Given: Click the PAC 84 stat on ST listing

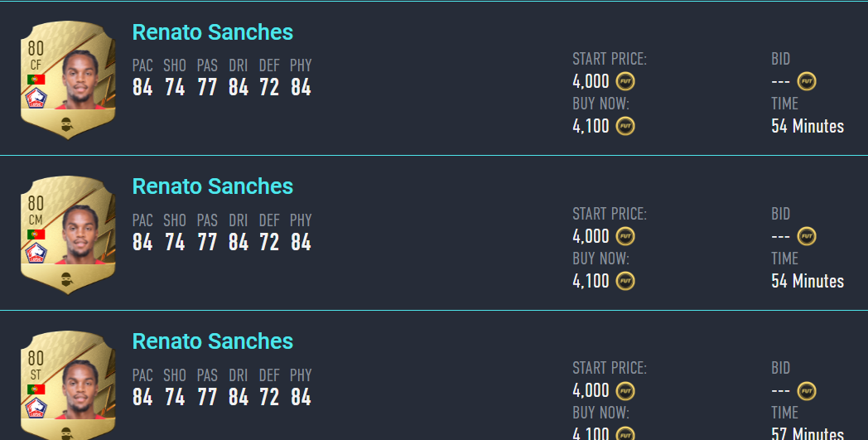Looking at the screenshot, I should pyautogui.click(x=142, y=386).
